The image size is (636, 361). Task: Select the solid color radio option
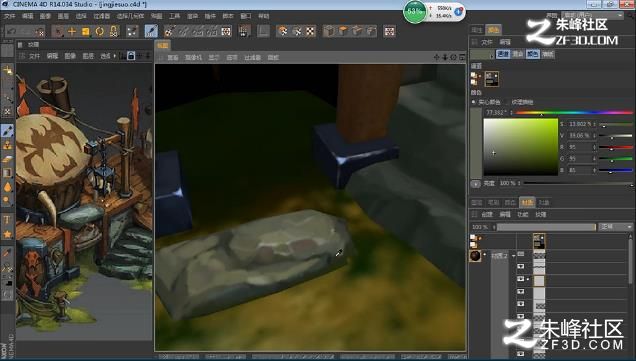pos(474,102)
